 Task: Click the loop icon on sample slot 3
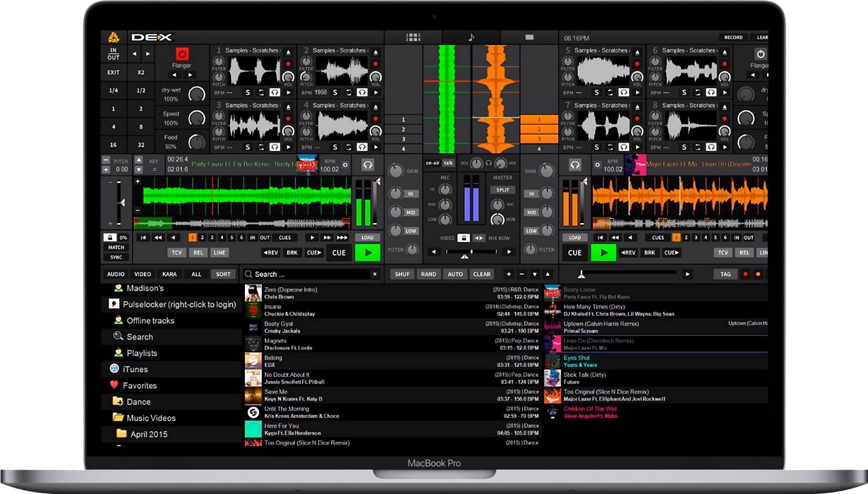pyautogui.click(x=261, y=147)
